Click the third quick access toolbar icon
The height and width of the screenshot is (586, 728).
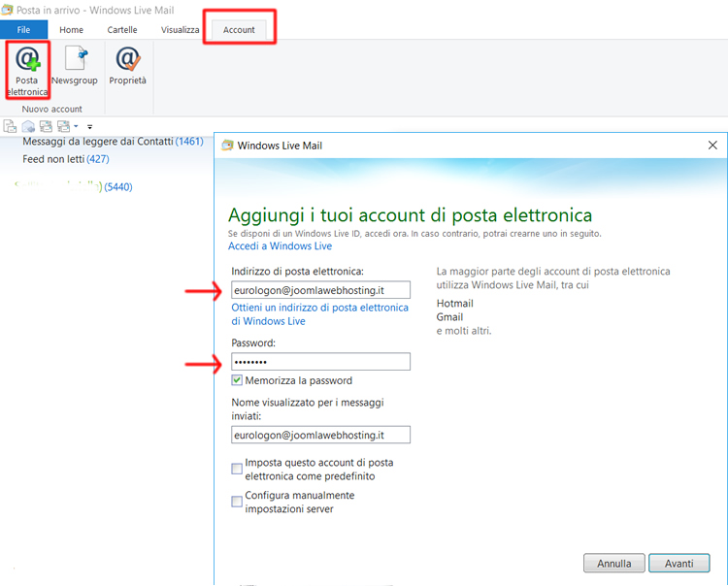pos(46,126)
